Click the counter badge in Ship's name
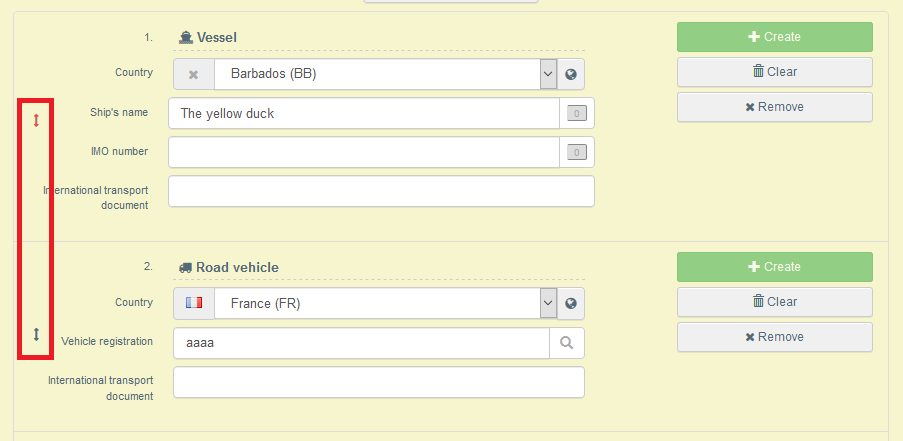 (576, 113)
